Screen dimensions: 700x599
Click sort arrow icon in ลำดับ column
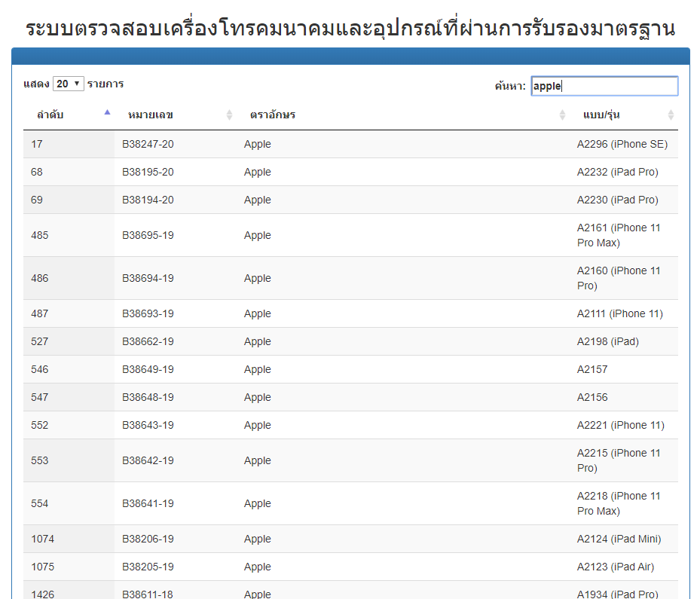point(107,113)
